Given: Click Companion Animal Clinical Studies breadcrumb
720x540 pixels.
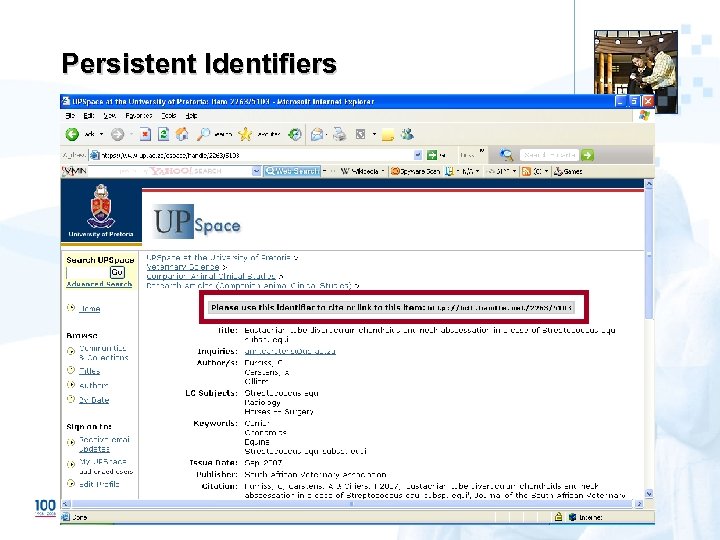Looking at the screenshot, I should click(x=211, y=276).
